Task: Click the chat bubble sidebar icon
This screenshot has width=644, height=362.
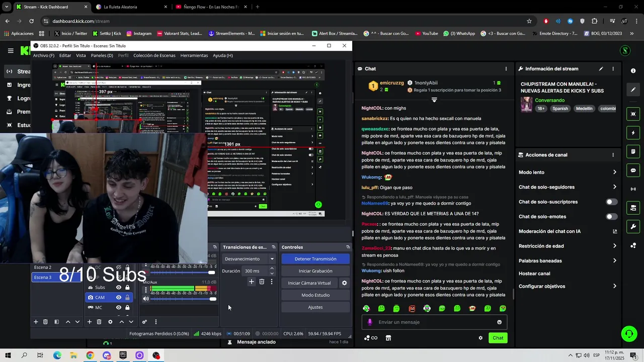Action: 633,170
